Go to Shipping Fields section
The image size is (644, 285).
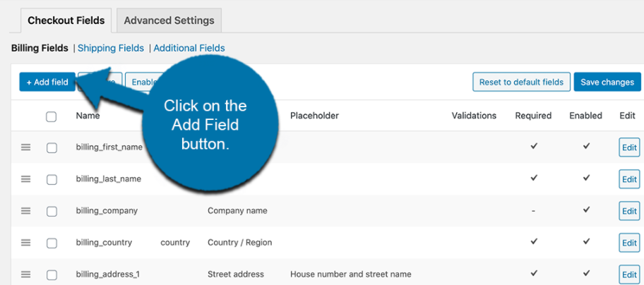110,48
